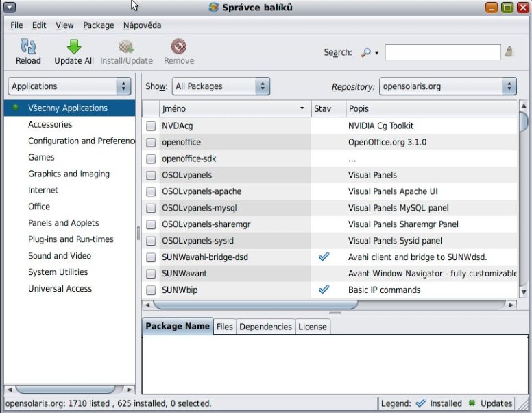This screenshot has height=413, width=532.
Task: Click the clear search broom icon
Action: point(509,51)
